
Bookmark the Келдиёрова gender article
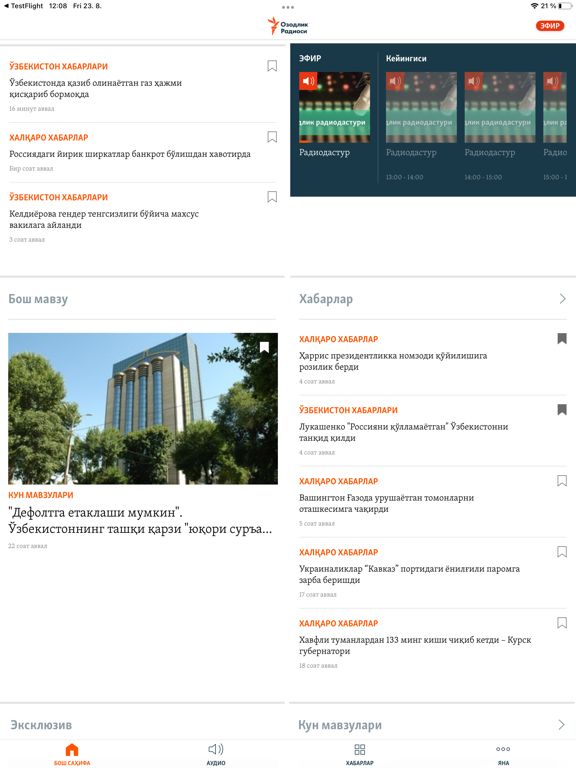[x=272, y=196]
